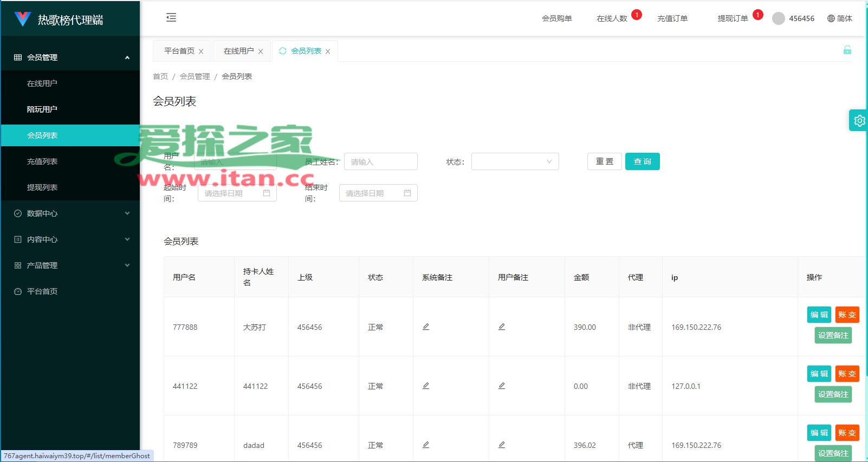This screenshot has height=462, width=868.
Task: Click refresh icon on 会员列表 tab
Action: click(283, 51)
